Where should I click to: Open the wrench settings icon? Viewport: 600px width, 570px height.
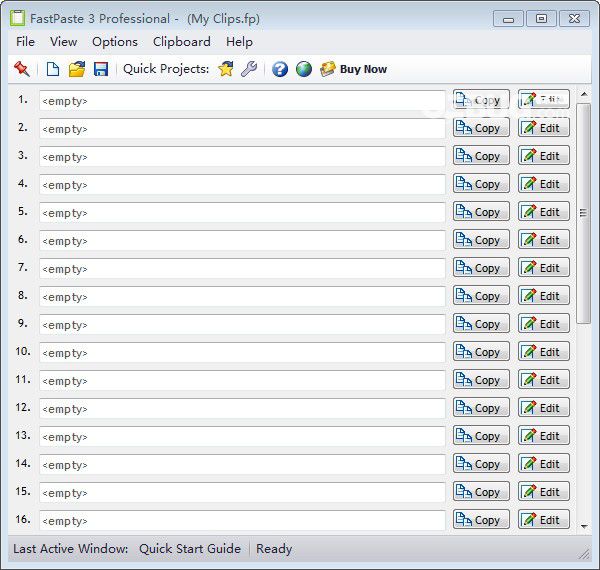(x=249, y=69)
